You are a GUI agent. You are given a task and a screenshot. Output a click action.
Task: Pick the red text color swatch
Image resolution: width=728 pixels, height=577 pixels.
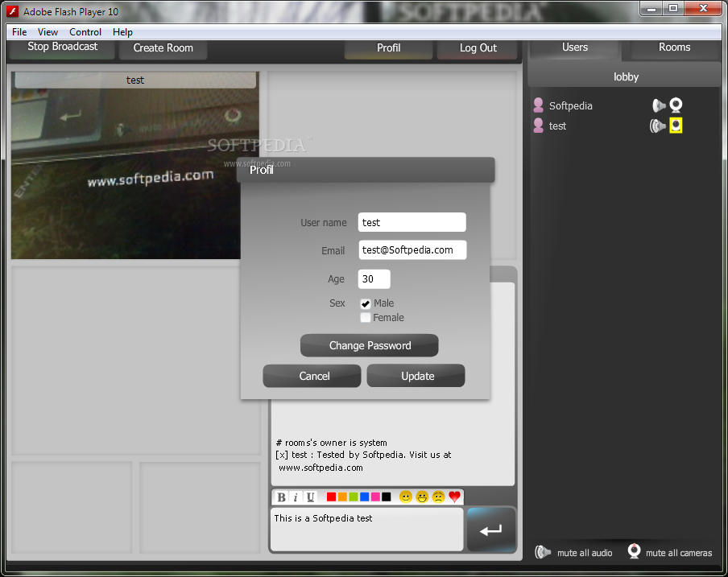[x=331, y=497]
